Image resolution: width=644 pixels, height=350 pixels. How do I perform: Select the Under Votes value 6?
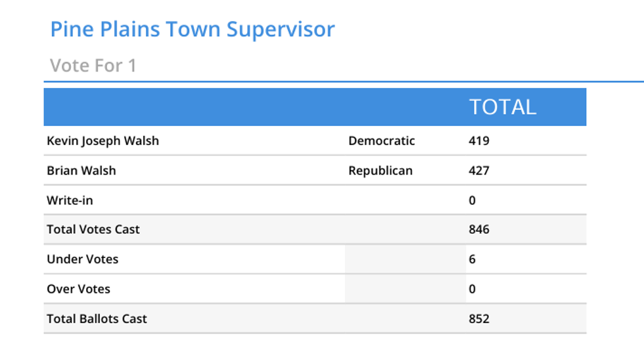472,259
